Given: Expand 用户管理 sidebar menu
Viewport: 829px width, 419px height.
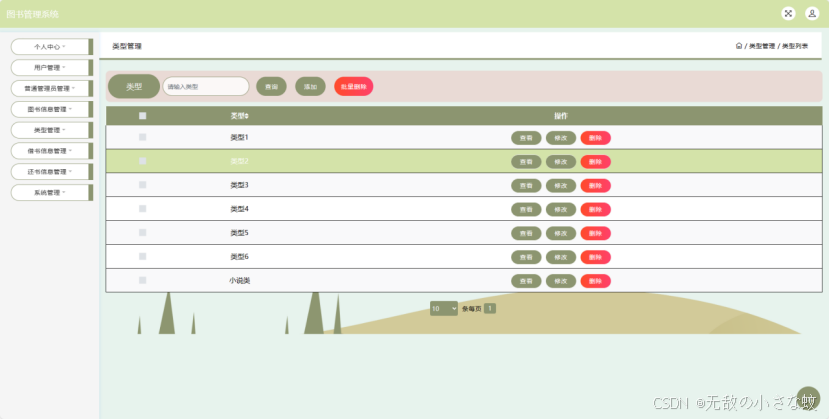Looking at the screenshot, I should [x=51, y=68].
